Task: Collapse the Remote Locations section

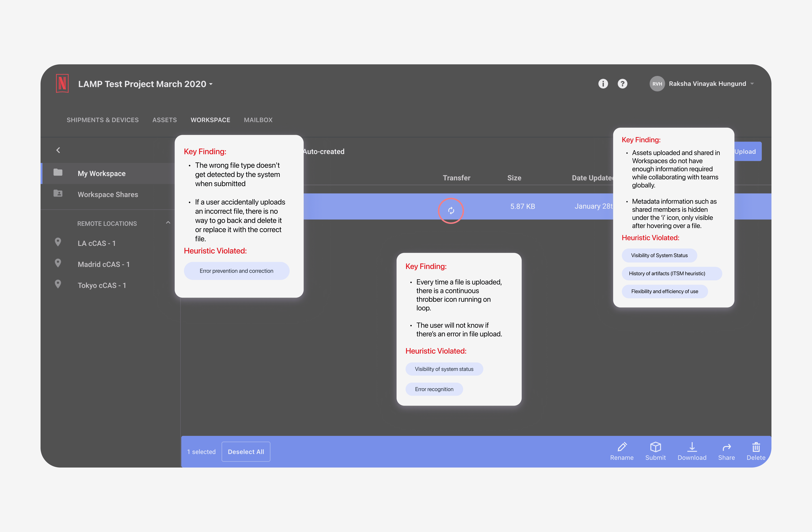Action: pos(168,223)
